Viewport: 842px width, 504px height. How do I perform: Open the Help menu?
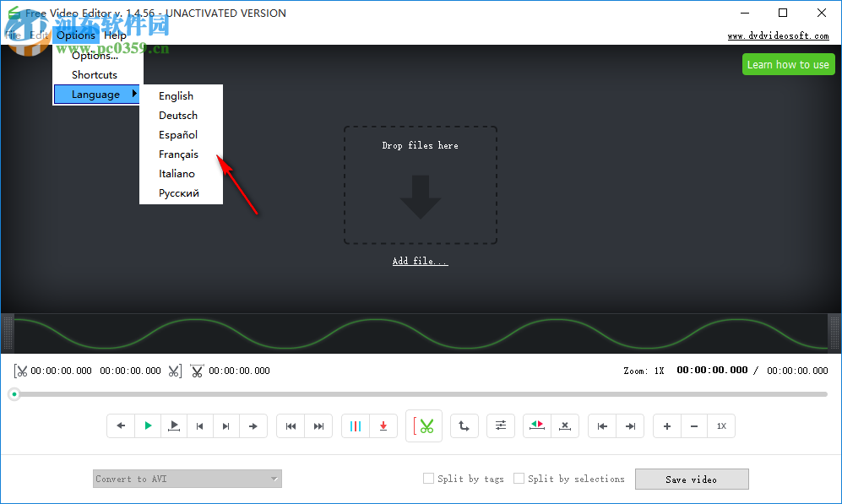(x=115, y=35)
